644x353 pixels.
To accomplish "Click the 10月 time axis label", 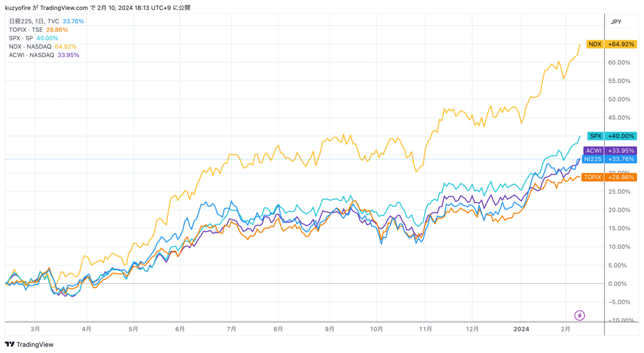I will (x=377, y=329).
